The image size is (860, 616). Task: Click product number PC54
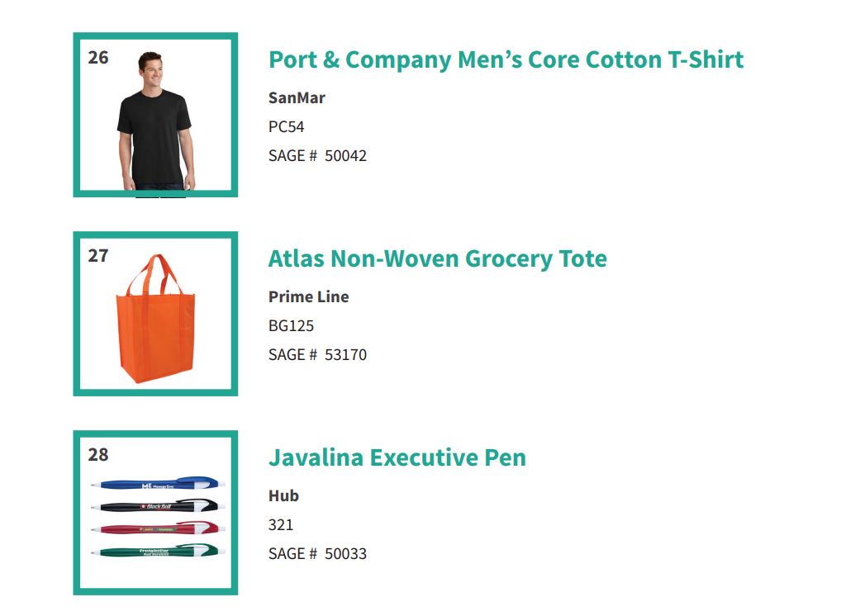click(x=287, y=127)
